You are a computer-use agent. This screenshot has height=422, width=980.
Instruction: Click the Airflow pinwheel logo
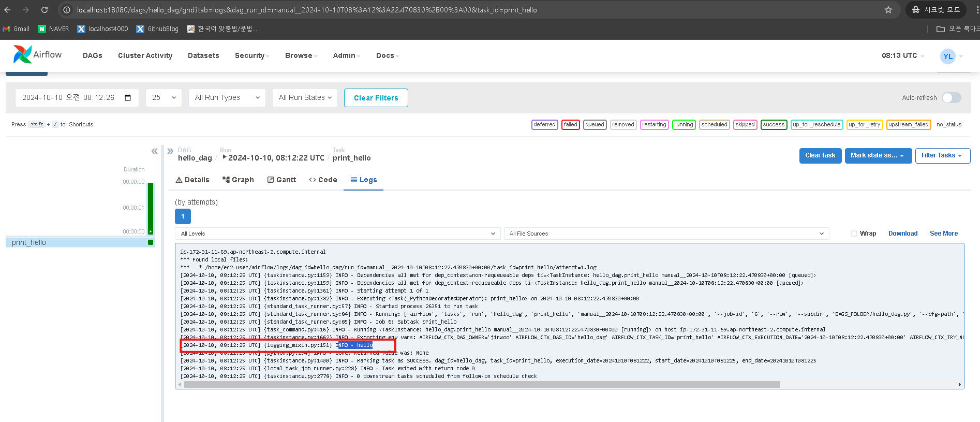click(22, 54)
